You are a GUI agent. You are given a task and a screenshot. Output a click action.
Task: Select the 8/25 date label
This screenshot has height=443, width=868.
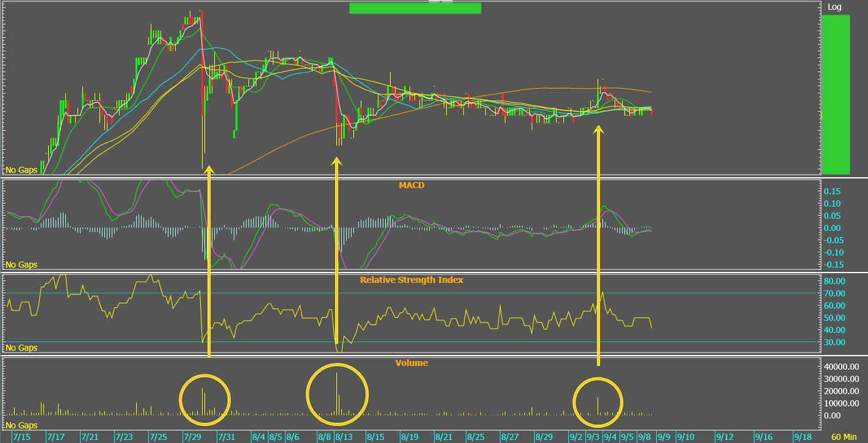[x=476, y=438]
